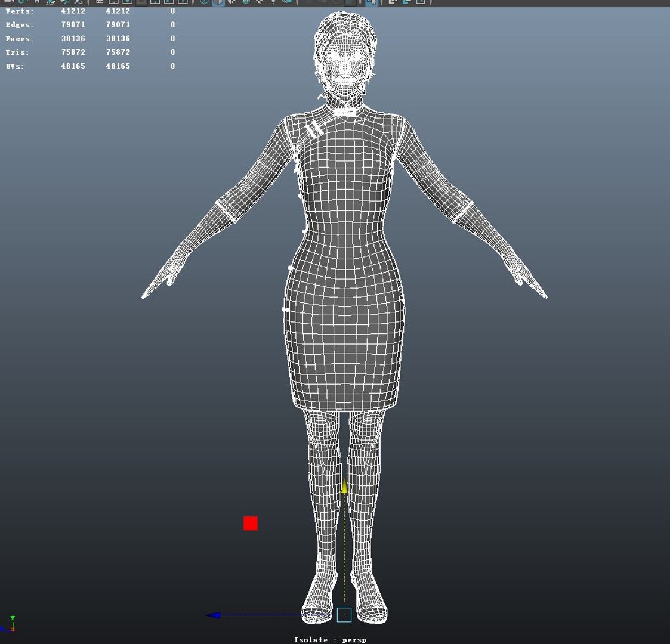The height and width of the screenshot is (644, 670).
Task: Click the cyan center box of move manipulator
Action: (344, 615)
